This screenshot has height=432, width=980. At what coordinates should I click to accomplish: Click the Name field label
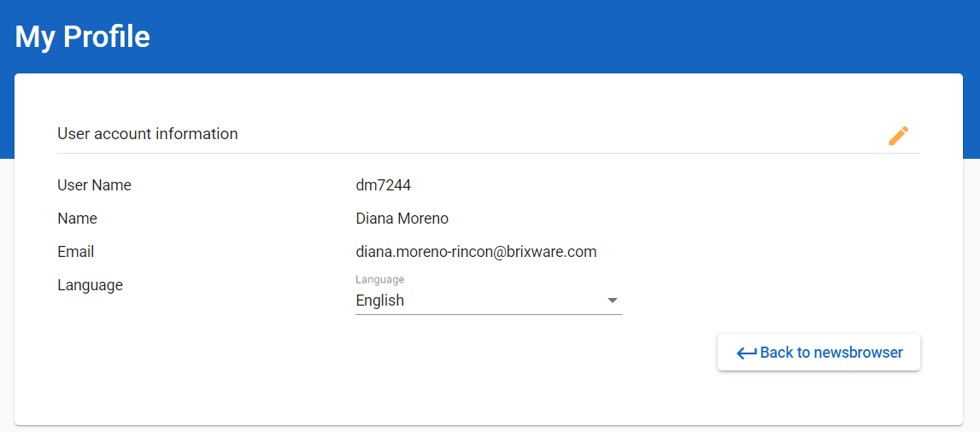(77, 219)
